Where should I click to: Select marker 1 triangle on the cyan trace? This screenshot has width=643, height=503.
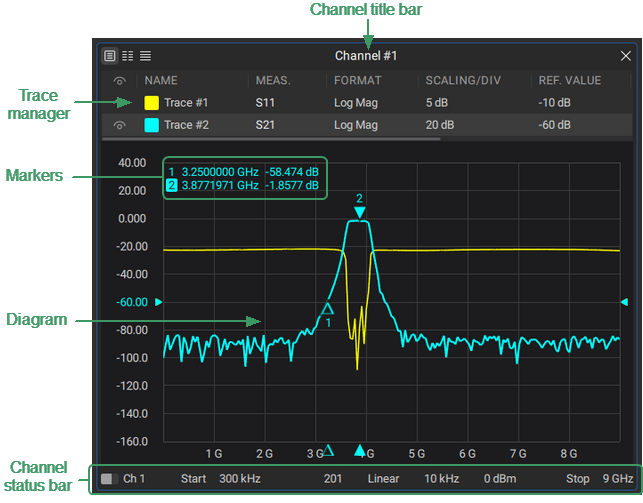coord(327,309)
